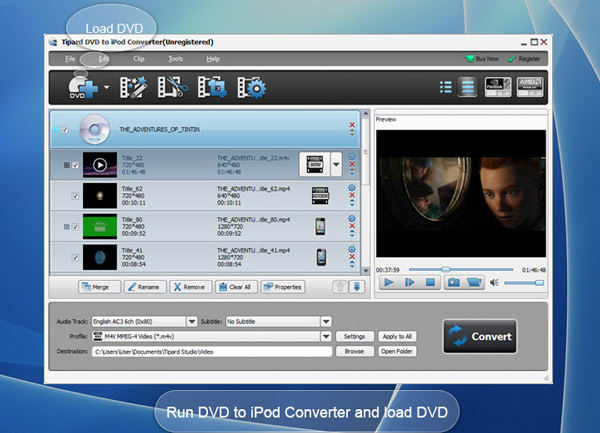
Task: Uncheck Title_80 checkbox
Action: (x=75, y=227)
